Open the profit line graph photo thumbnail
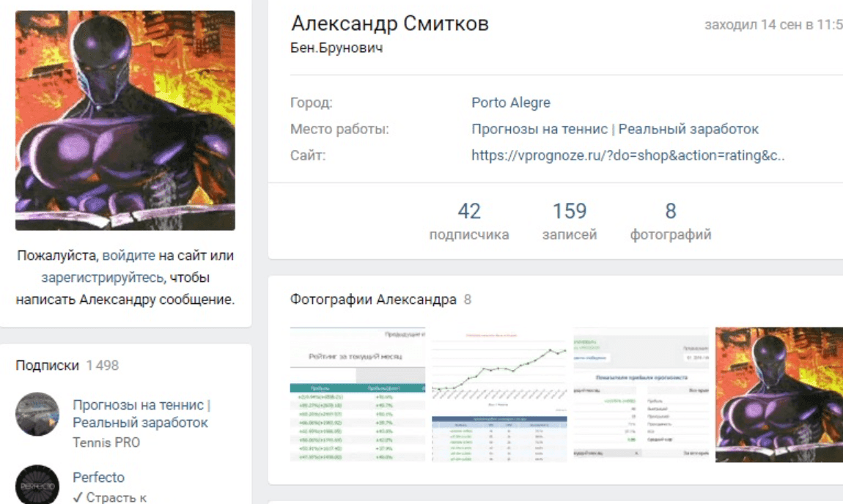 [499, 394]
